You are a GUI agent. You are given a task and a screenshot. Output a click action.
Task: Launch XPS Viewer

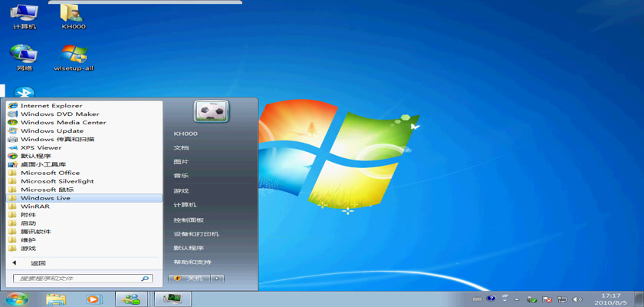pos(84,147)
